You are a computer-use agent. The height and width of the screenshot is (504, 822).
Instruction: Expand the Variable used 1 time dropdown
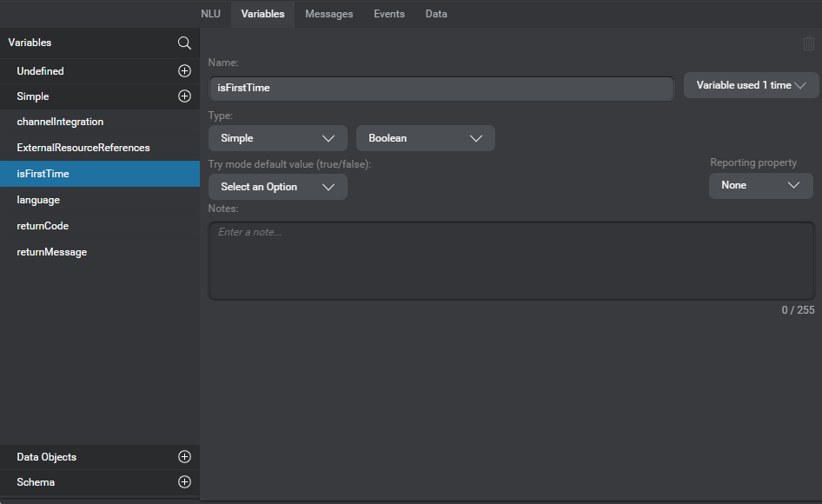750,84
